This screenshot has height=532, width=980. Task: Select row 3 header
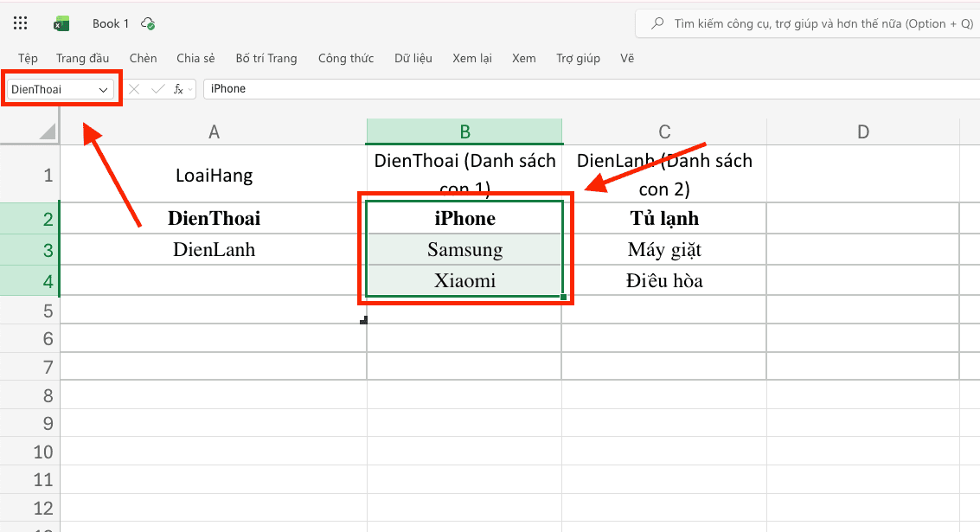coord(29,249)
